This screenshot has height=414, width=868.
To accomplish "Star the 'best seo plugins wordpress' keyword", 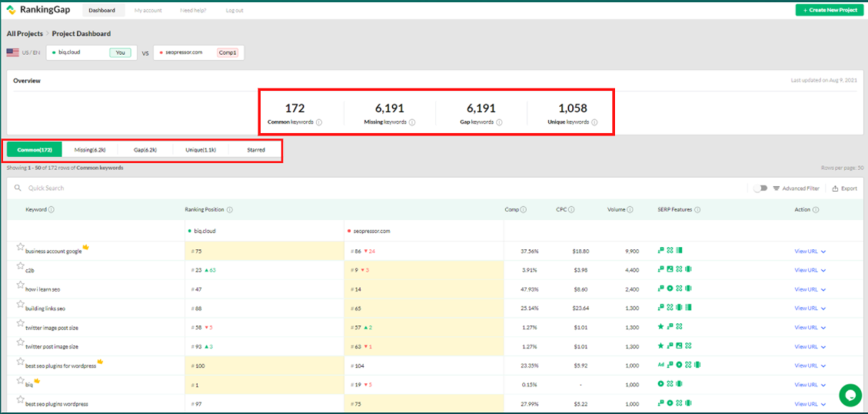I will [x=21, y=399].
